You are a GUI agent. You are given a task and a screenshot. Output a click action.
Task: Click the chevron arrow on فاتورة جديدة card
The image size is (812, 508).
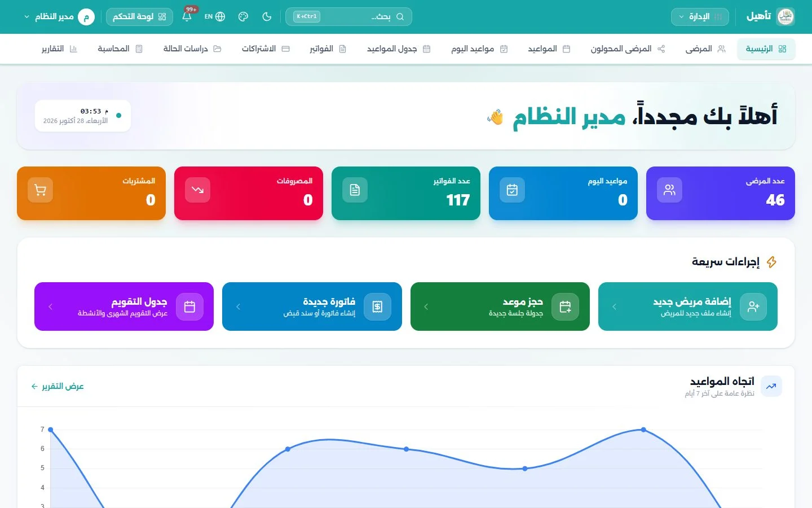click(x=238, y=306)
